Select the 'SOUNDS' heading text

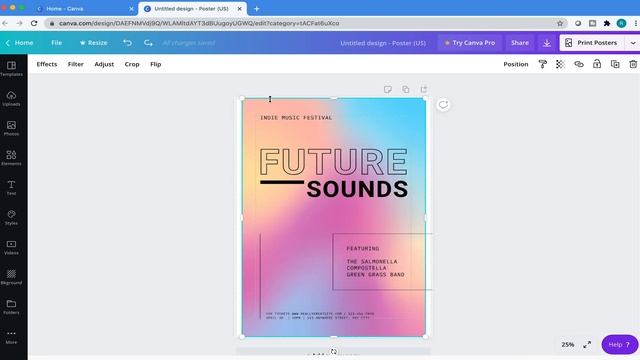tap(357, 189)
